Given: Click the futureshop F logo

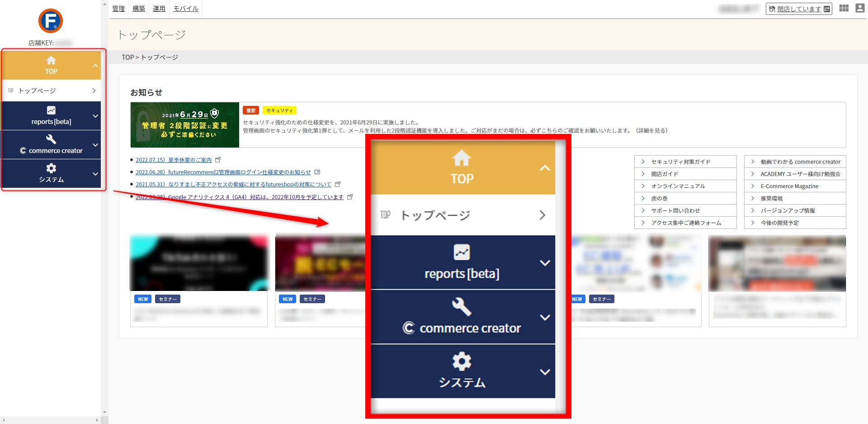Looking at the screenshot, I should pyautogui.click(x=51, y=21).
